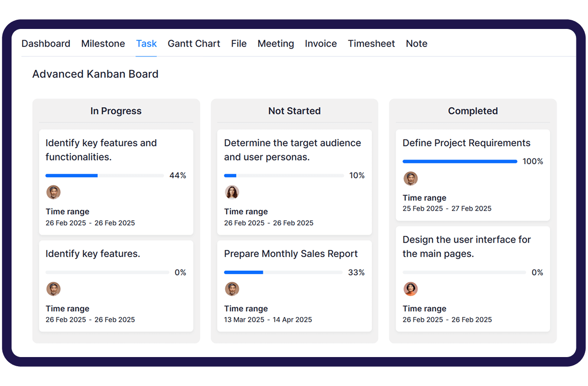
Task: Click the woman avatar on 'Determine the target audience' card
Action: [232, 192]
